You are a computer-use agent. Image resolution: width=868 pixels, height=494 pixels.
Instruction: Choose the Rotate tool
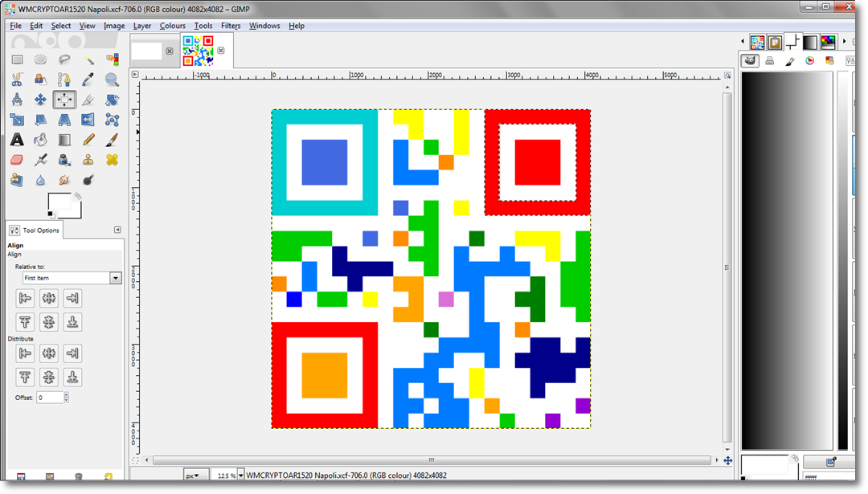click(112, 100)
